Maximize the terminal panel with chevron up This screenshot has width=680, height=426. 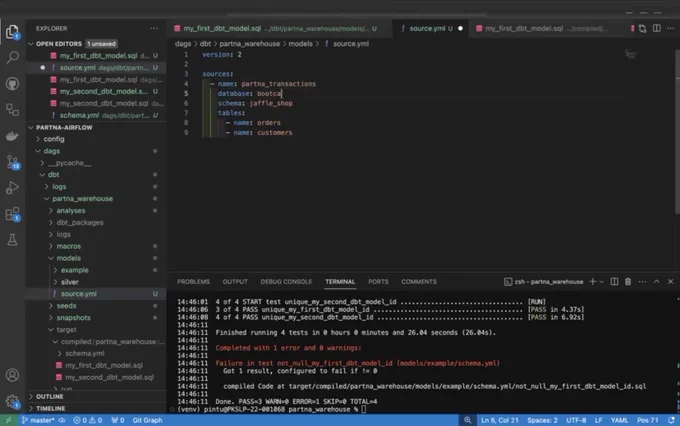tap(657, 282)
